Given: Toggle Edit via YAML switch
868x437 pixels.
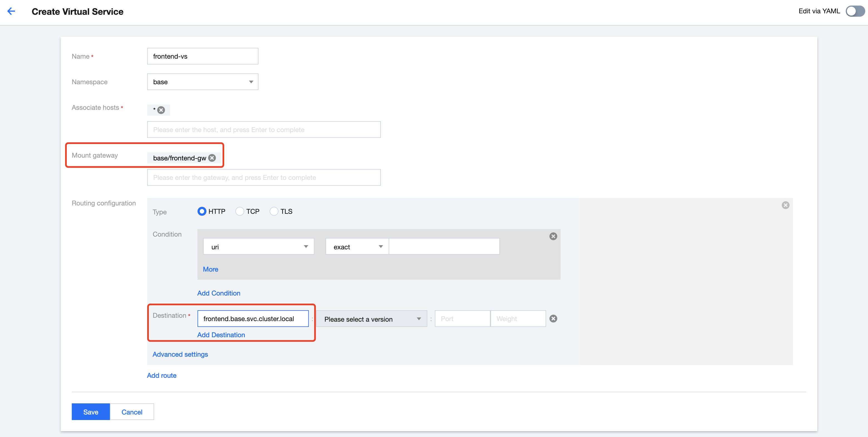Looking at the screenshot, I should pyautogui.click(x=855, y=11).
